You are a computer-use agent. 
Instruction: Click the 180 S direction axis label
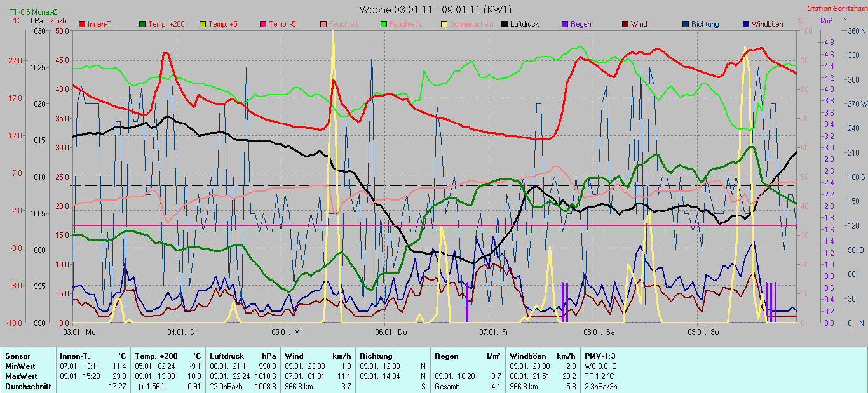(x=855, y=177)
